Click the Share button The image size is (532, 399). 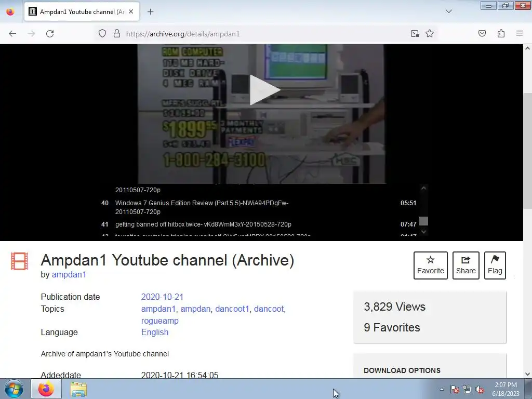(466, 265)
